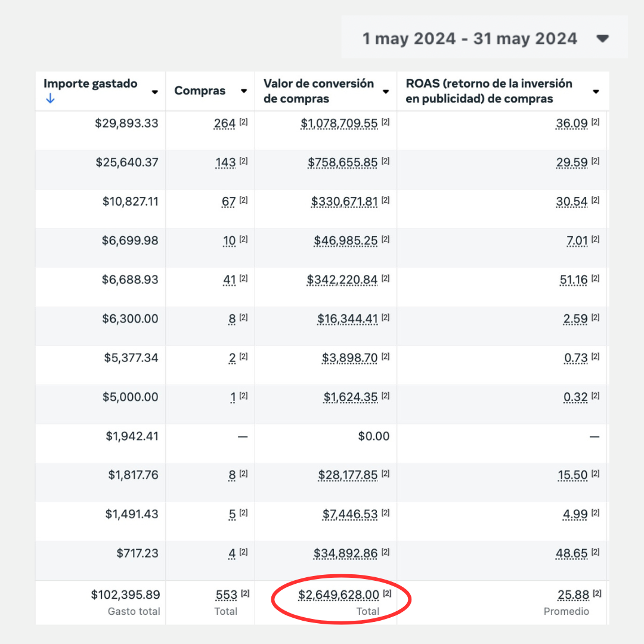The image size is (644, 644).
Task: Expand the Importe gastado column options caret
Action: pos(155,92)
